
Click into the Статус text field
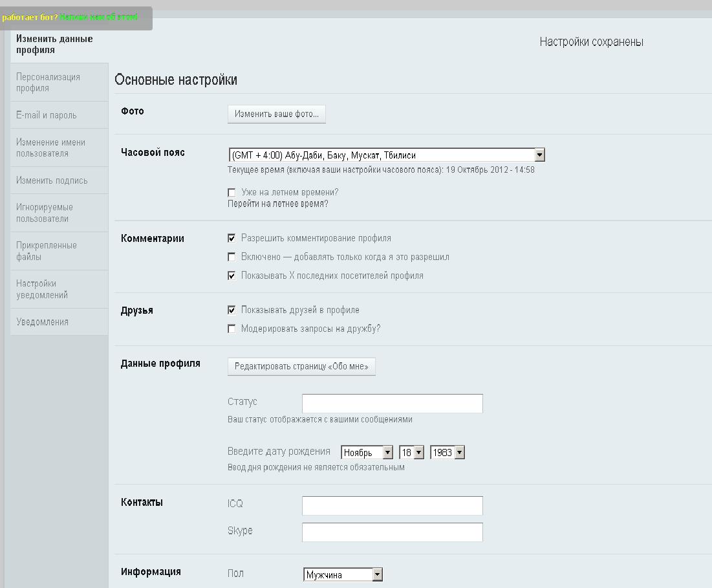pyautogui.click(x=392, y=404)
